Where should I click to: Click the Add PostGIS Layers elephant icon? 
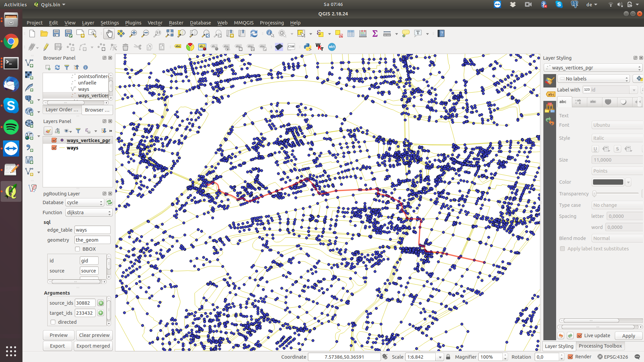30,99
